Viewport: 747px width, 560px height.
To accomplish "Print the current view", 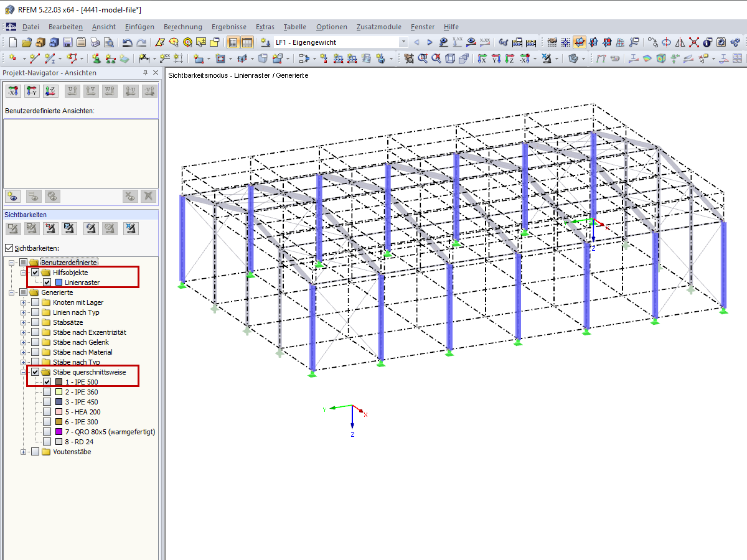I will [95, 42].
